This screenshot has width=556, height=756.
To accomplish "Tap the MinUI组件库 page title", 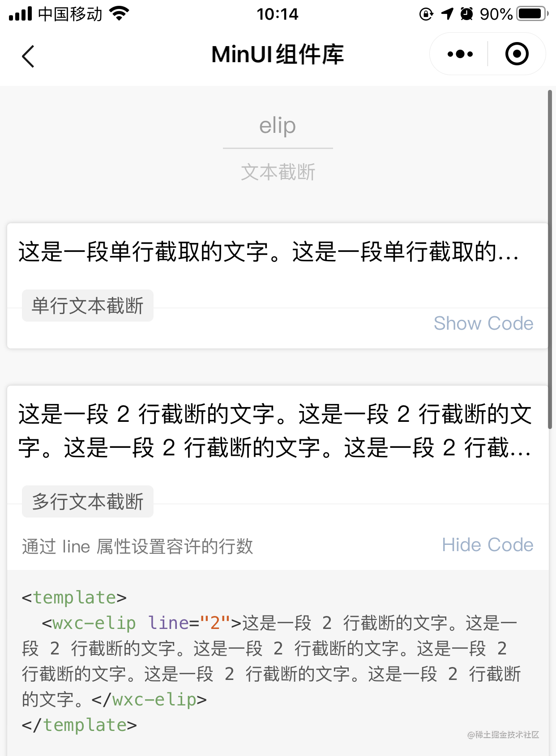I will (x=278, y=55).
